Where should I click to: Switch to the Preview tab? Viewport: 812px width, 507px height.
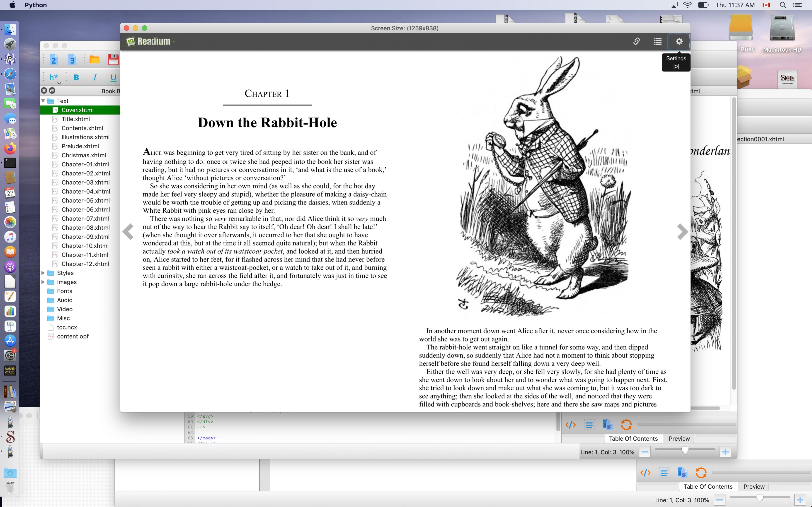tap(679, 438)
